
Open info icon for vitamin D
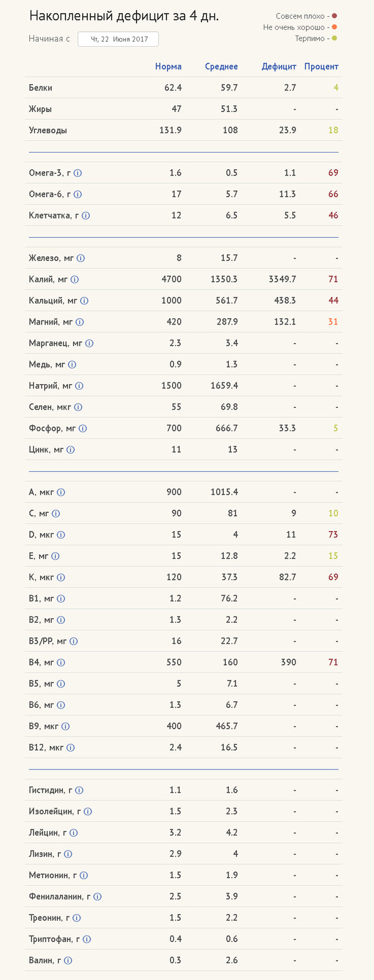61,535
